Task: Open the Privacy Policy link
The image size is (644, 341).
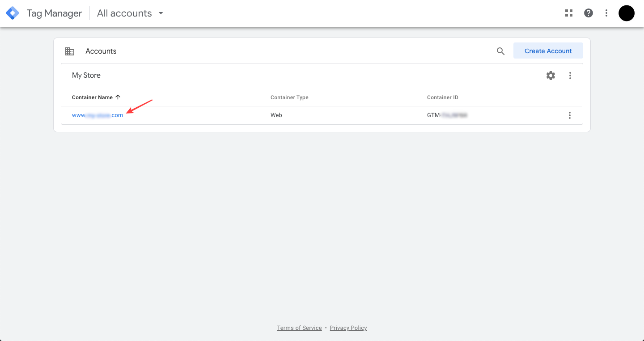Action: [348, 328]
